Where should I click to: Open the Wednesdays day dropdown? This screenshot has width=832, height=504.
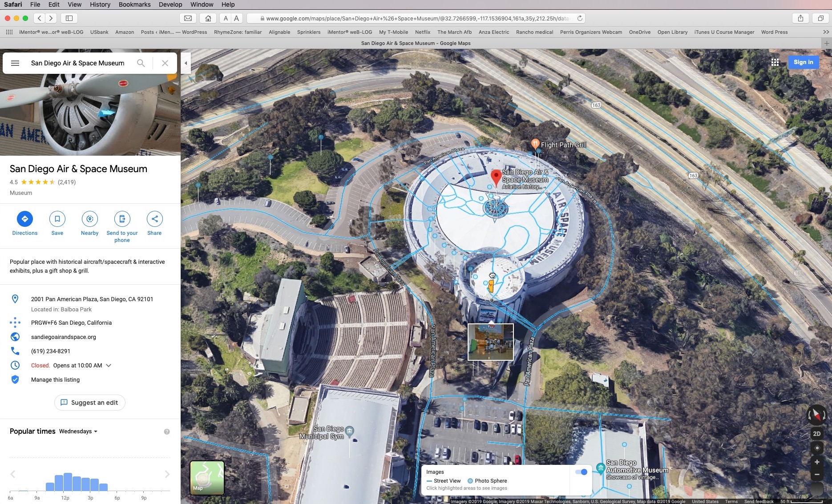point(78,431)
